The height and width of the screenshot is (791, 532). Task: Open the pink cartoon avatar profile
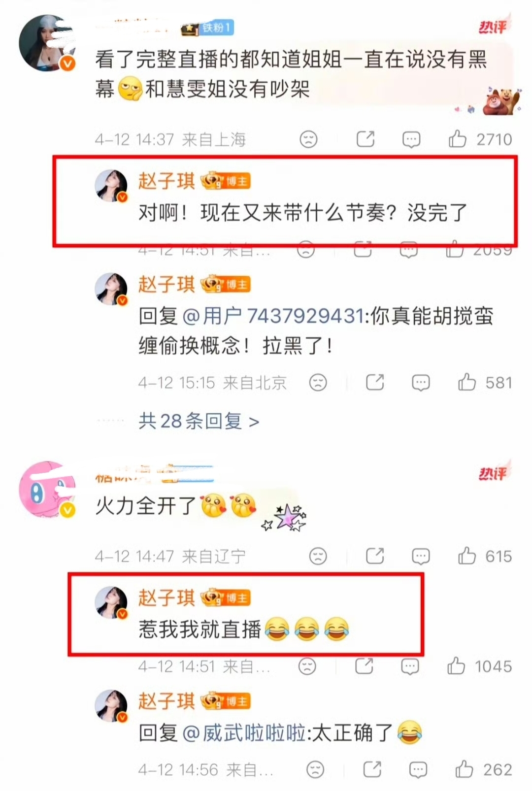[47, 490]
